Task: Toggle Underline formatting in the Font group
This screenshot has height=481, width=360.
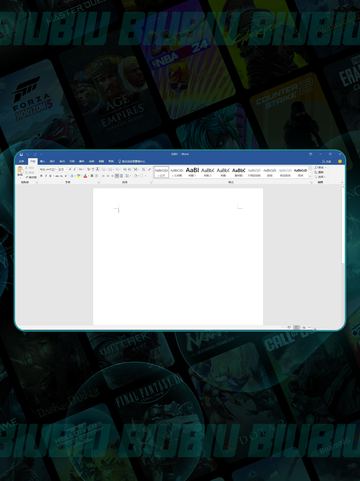Action: coord(50,176)
